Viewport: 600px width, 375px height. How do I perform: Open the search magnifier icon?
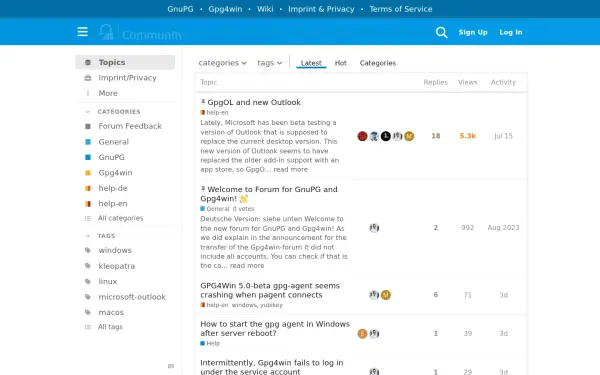click(x=441, y=32)
